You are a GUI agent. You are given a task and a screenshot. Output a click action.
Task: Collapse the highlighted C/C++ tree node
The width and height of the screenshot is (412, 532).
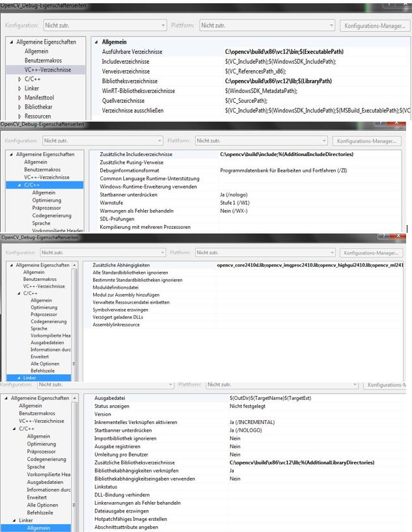tap(20, 185)
